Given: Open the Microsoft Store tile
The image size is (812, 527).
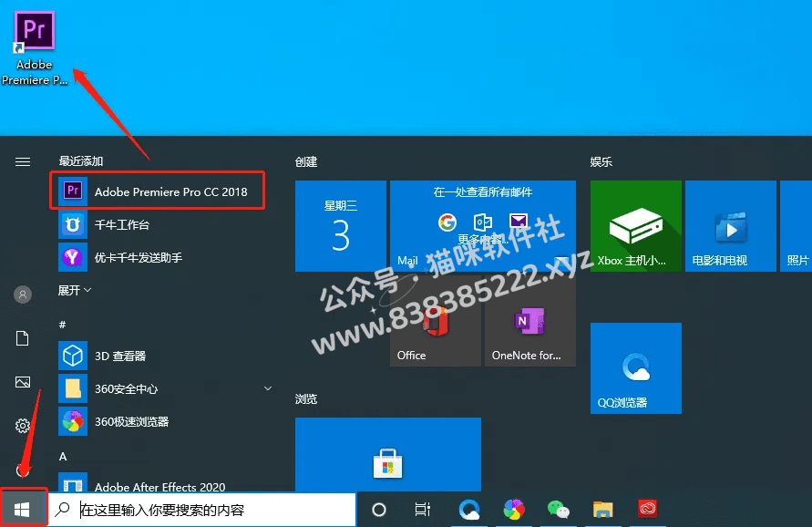Looking at the screenshot, I should (x=388, y=454).
